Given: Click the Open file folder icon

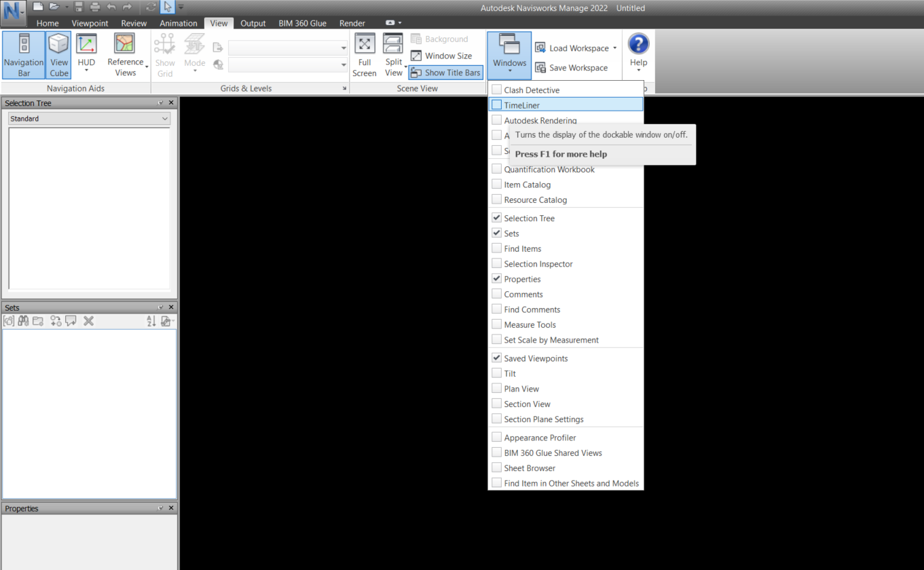Looking at the screenshot, I should [x=54, y=7].
